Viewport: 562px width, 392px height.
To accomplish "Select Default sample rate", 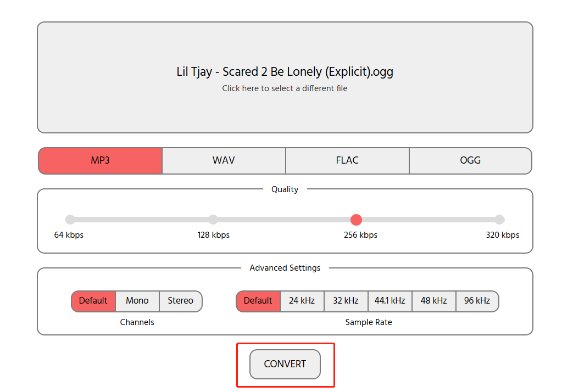I will [258, 301].
